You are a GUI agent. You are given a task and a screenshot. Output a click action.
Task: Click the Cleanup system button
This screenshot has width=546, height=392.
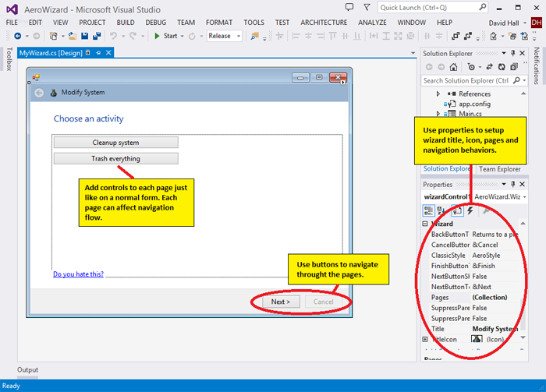click(116, 143)
